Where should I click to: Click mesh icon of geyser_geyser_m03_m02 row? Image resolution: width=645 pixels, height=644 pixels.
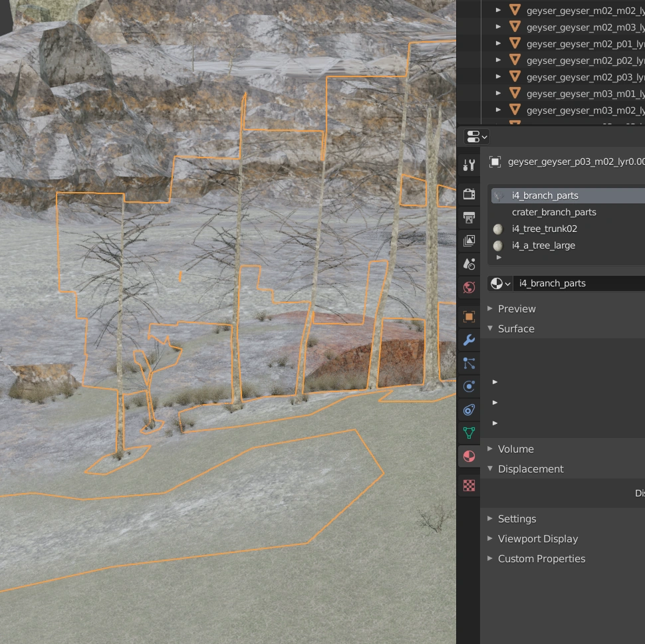click(x=515, y=110)
